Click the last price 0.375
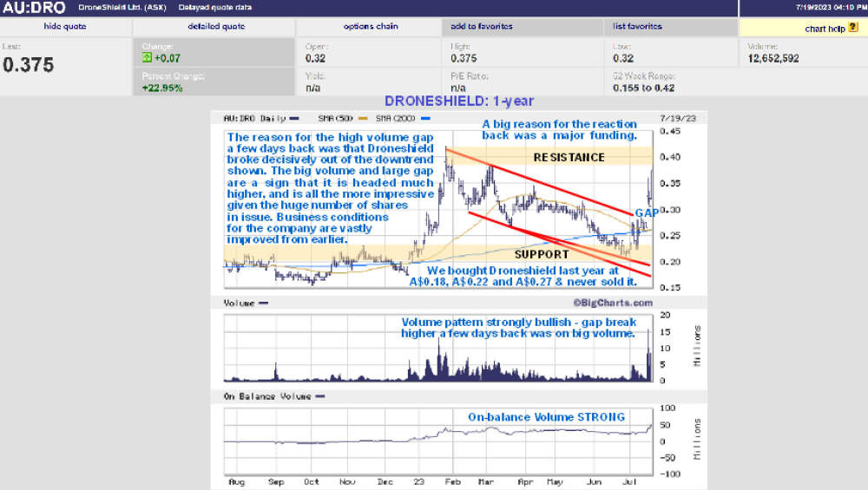Viewport: 868px width, 490px height. [29, 65]
